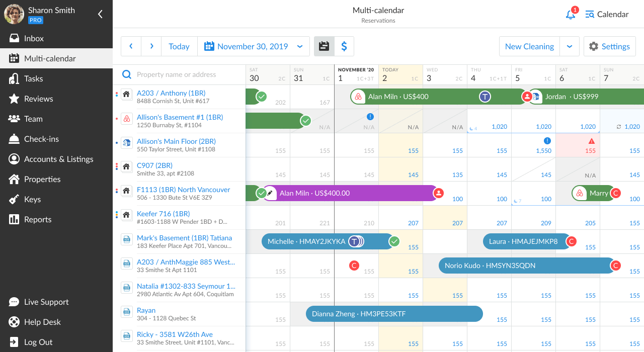
Task: Collapse the left sidebar
Action: click(x=100, y=14)
